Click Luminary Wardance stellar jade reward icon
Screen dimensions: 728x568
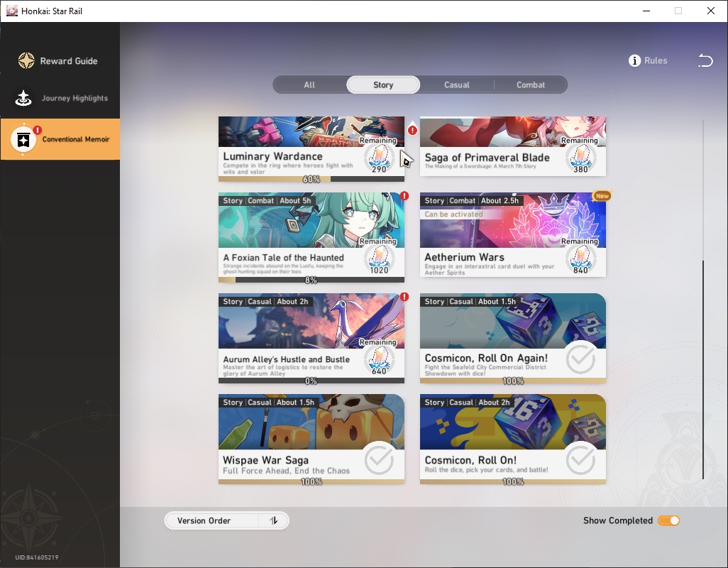coord(379,158)
